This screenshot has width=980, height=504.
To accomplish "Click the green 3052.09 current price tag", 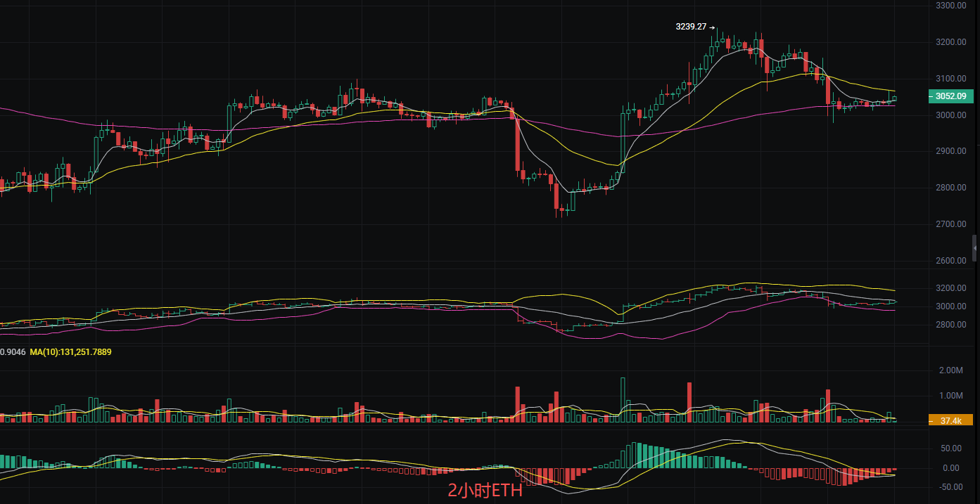I will 950,96.
